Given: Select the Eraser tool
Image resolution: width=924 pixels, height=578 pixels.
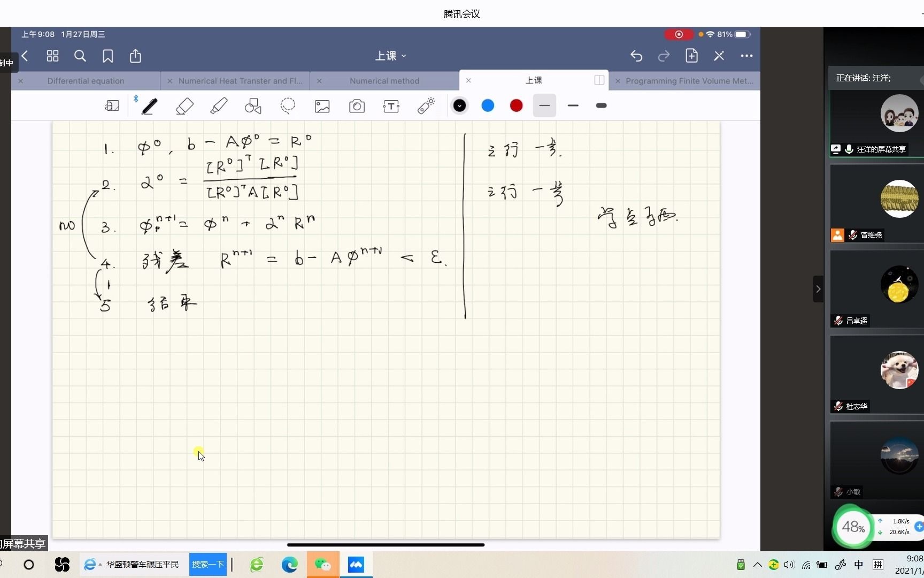Looking at the screenshot, I should click(184, 106).
